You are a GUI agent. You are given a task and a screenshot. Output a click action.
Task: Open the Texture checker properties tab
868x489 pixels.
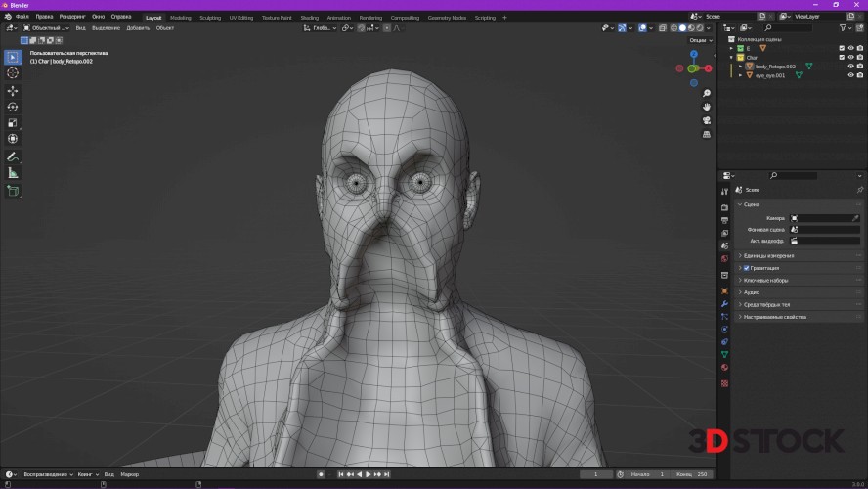(x=724, y=383)
